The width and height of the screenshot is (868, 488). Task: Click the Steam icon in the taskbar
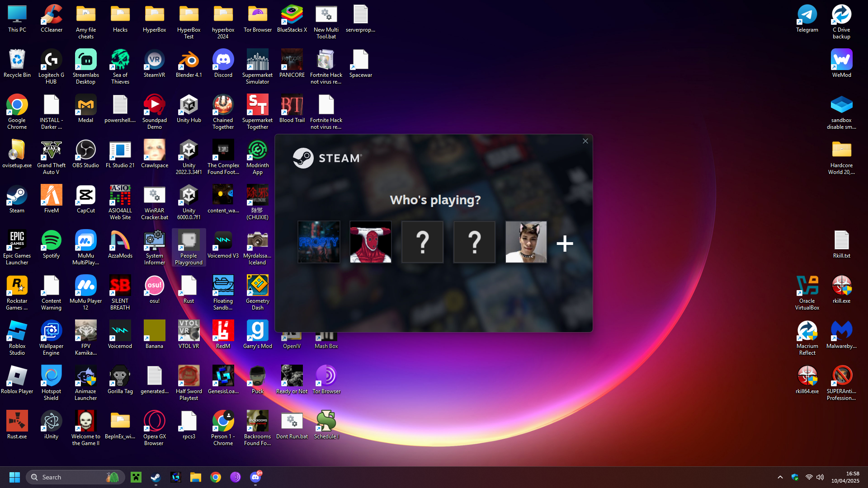point(156,477)
